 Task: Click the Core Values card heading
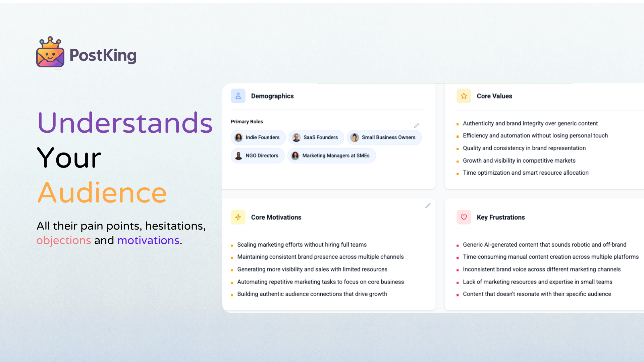(494, 96)
